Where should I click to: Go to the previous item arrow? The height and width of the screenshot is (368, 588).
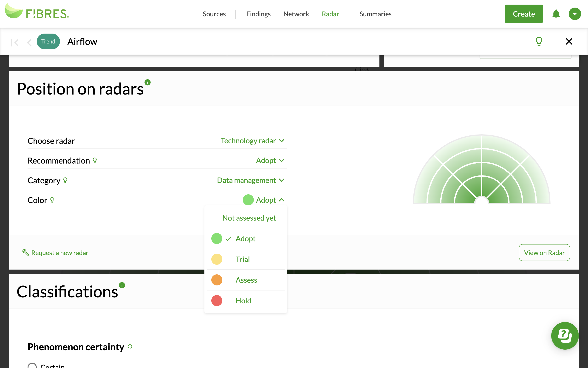click(29, 43)
